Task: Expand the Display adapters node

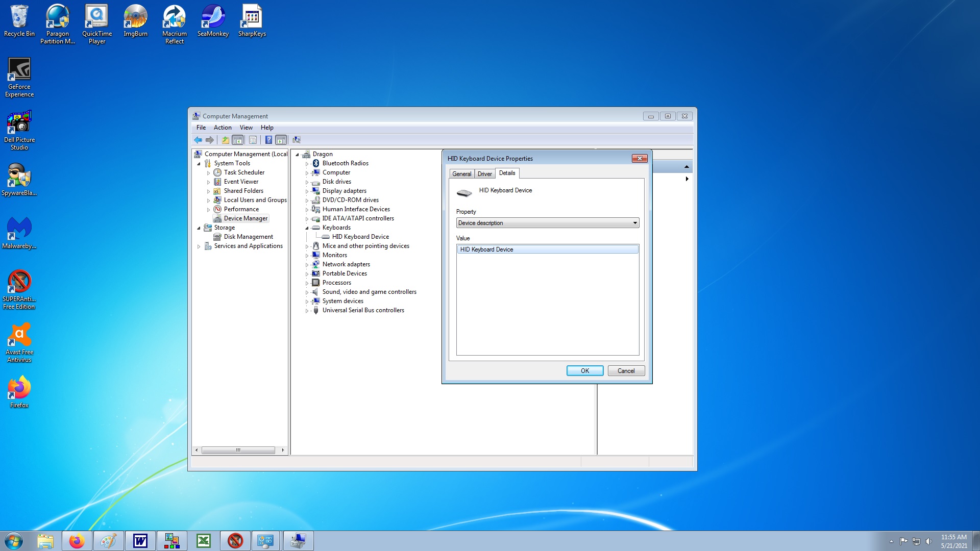Action: (307, 191)
